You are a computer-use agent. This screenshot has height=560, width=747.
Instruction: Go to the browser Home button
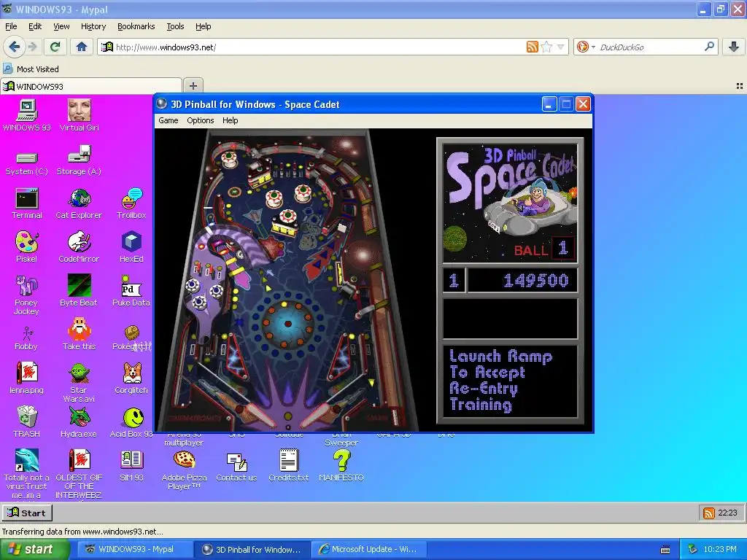tap(82, 47)
